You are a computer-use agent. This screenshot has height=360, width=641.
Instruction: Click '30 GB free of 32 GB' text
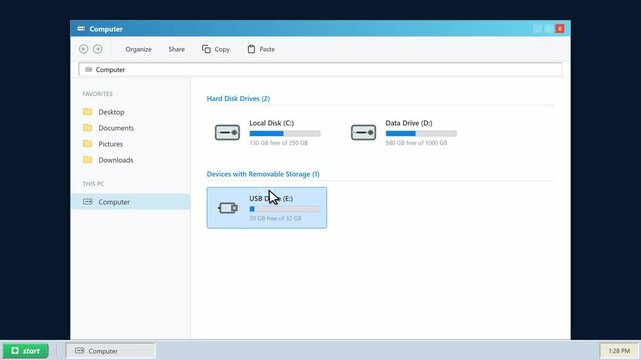click(x=275, y=219)
